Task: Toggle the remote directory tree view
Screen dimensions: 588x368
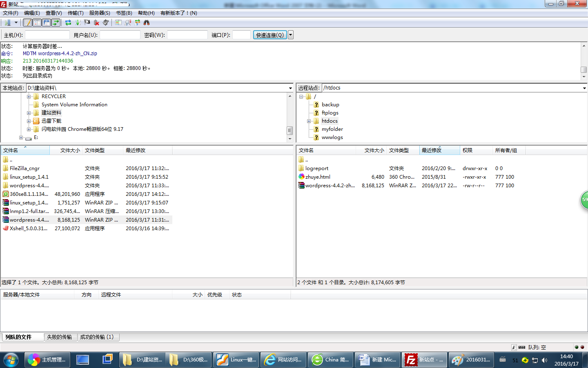Action: click(x=47, y=22)
